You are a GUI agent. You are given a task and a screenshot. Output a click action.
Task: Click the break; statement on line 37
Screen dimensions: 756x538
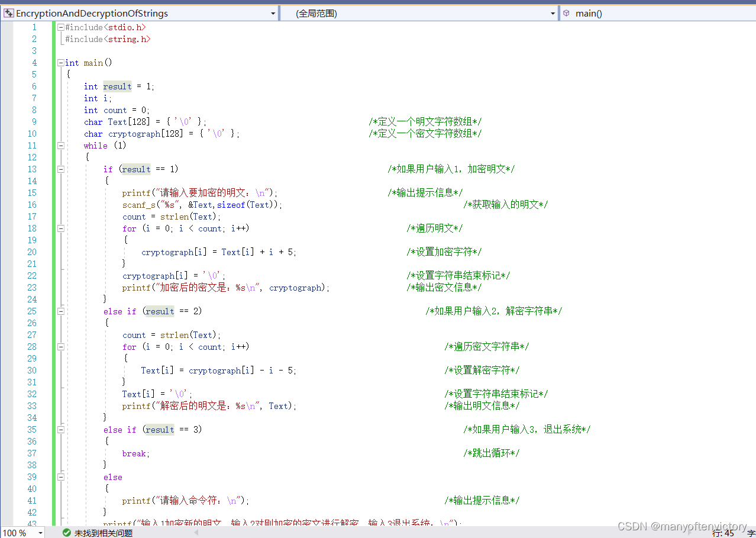(136, 453)
